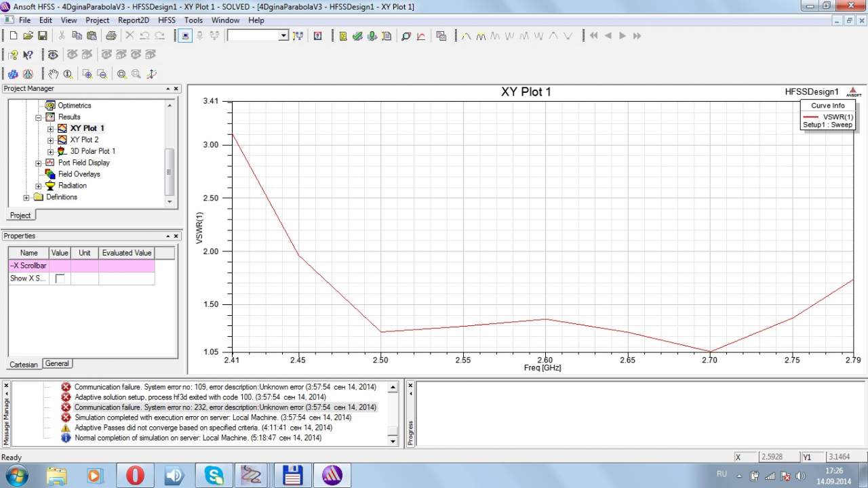Select the Pan hand tool
This screenshot has height=488, width=868.
[x=54, y=74]
